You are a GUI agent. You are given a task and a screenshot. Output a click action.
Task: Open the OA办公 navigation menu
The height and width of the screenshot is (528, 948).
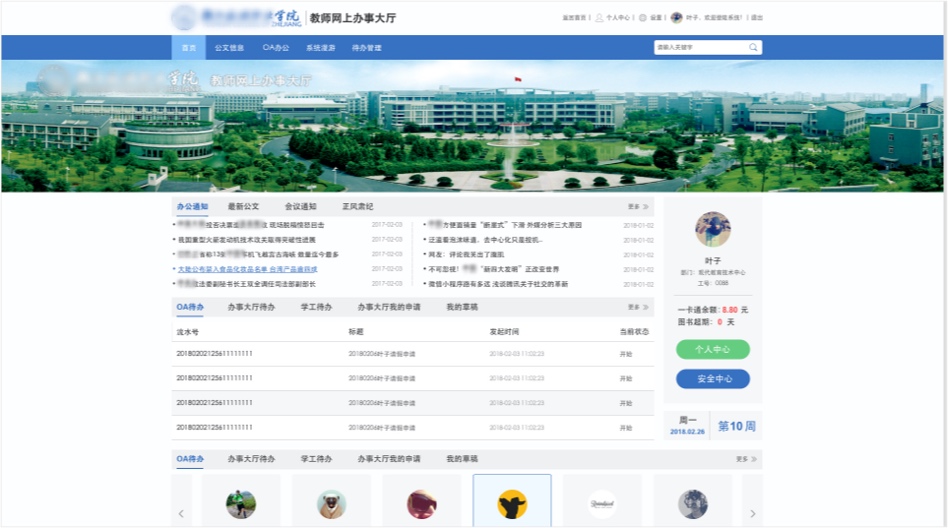coord(276,47)
